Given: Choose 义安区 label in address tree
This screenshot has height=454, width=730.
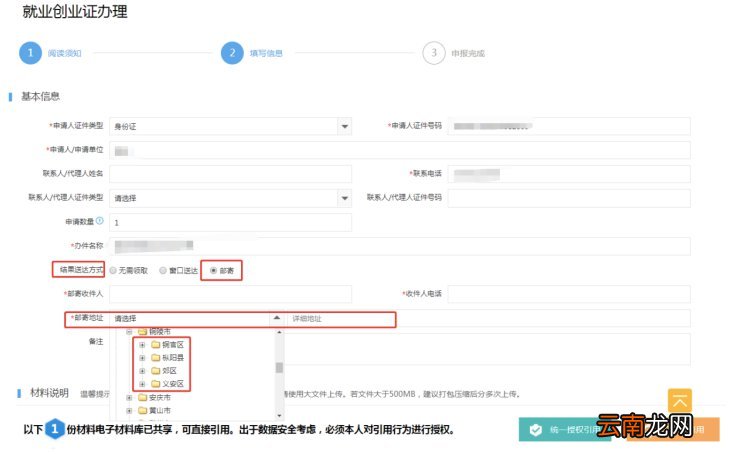Looking at the screenshot, I should pyautogui.click(x=173, y=384).
